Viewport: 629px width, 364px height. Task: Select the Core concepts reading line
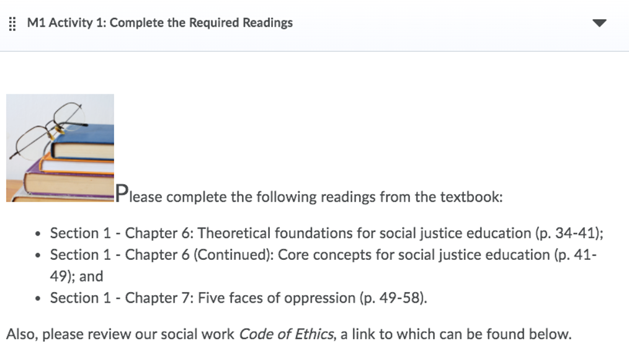tap(323, 255)
